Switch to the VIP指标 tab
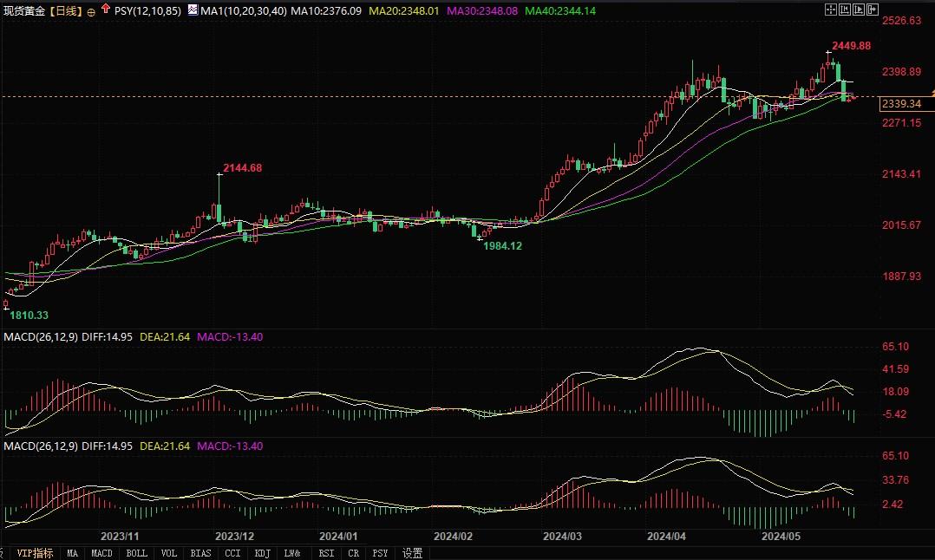The height and width of the screenshot is (560, 935). coord(35,553)
